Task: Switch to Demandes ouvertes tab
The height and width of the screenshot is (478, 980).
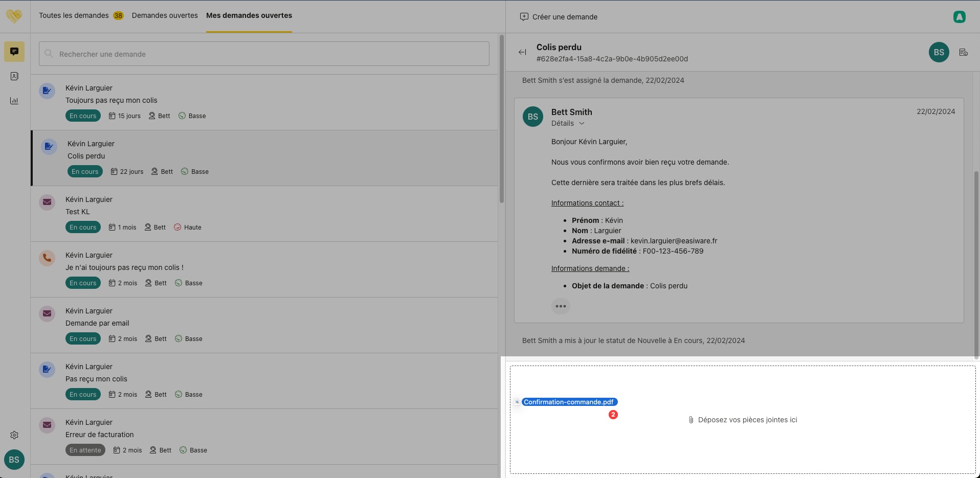Action: click(x=165, y=15)
